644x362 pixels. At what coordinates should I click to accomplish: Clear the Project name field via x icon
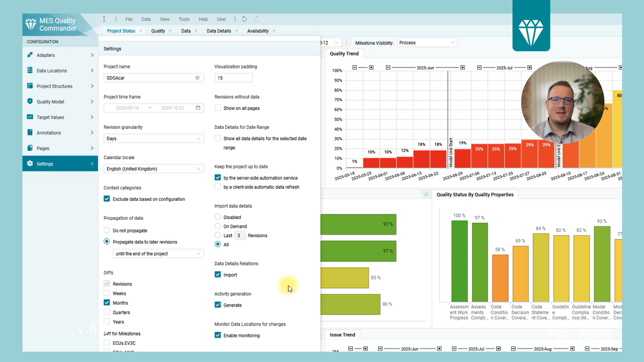click(197, 78)
